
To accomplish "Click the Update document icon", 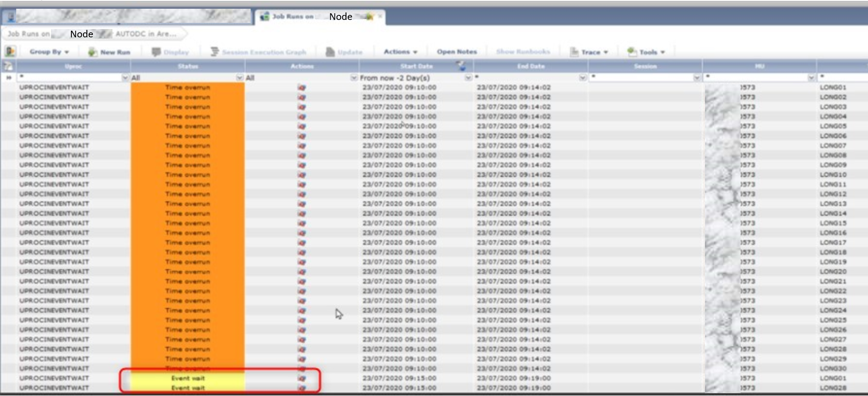I will tap(330, 52).
